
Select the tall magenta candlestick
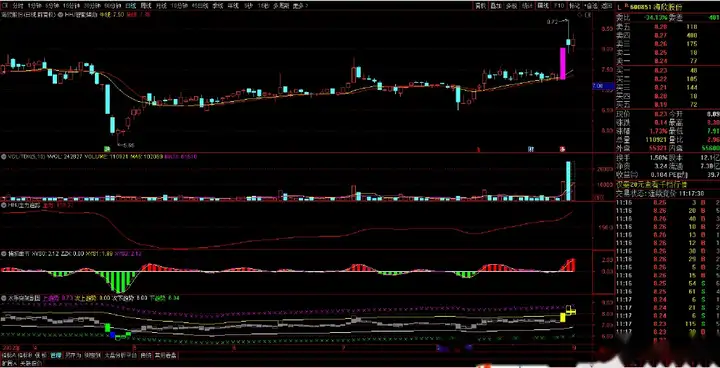562,63
